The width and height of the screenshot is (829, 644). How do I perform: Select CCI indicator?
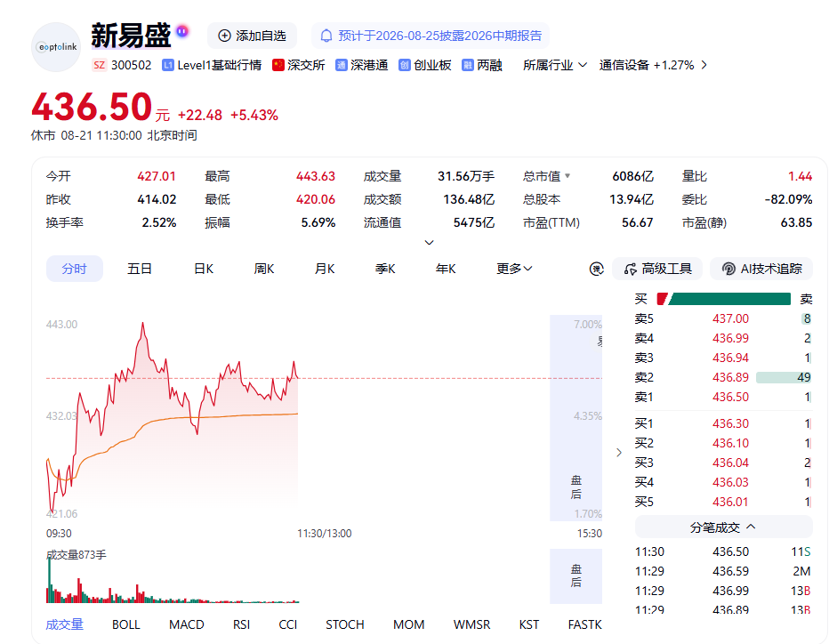click(287, 624)
